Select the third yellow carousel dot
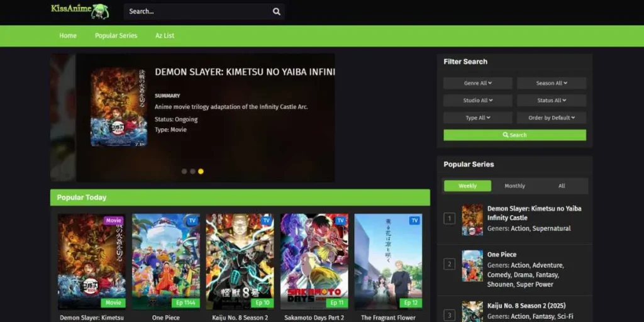The image size is (644, 322). tap(201, 171)
